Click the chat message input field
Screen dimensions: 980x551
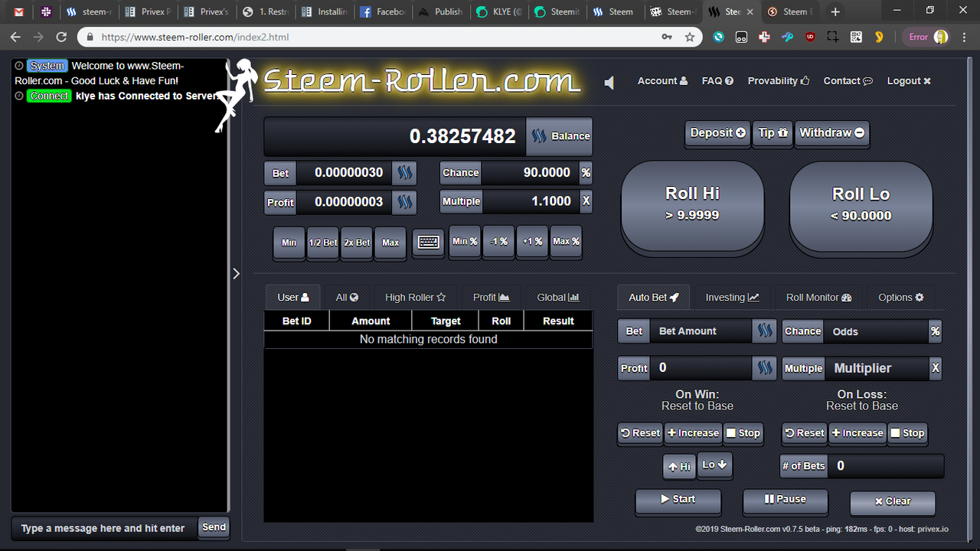click(x=103, y=528)
